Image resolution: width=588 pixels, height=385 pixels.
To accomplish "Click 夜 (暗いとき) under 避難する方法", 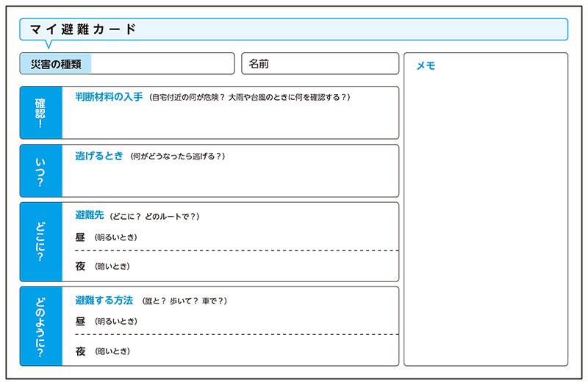I will (103, 351).
